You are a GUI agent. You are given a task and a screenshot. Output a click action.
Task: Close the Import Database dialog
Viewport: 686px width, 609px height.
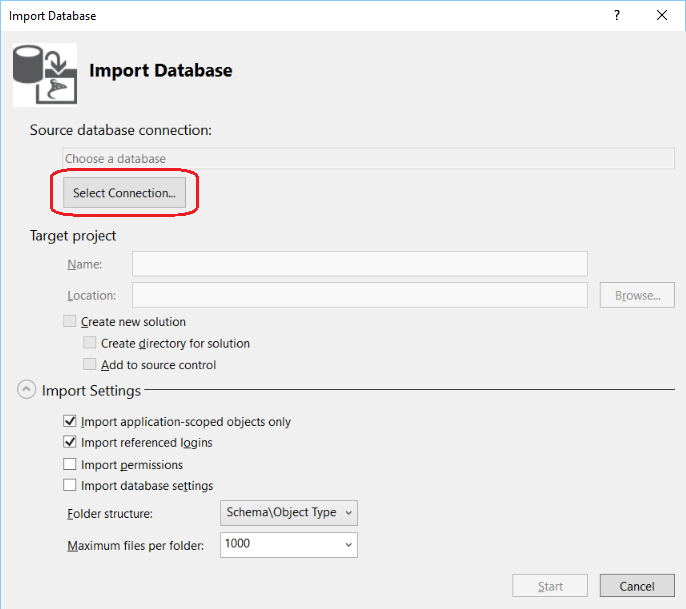coord(661,16)
